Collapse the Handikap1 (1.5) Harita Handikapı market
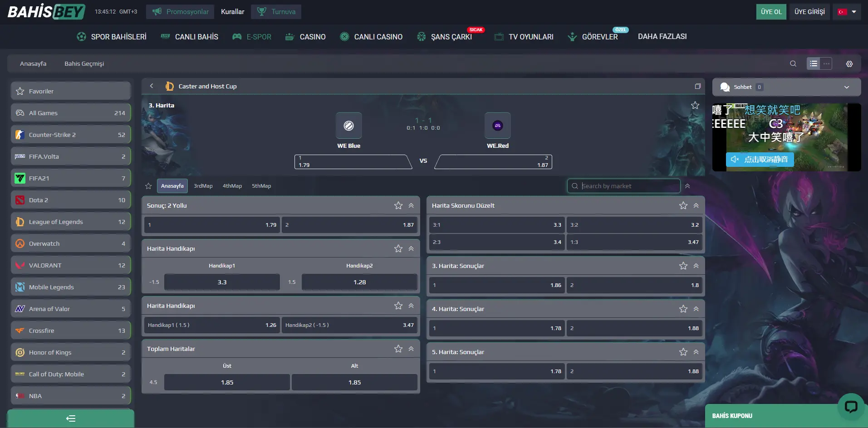The width and height of the screenshot is (868, 428). pyautogui.click(x=411, y=306)
